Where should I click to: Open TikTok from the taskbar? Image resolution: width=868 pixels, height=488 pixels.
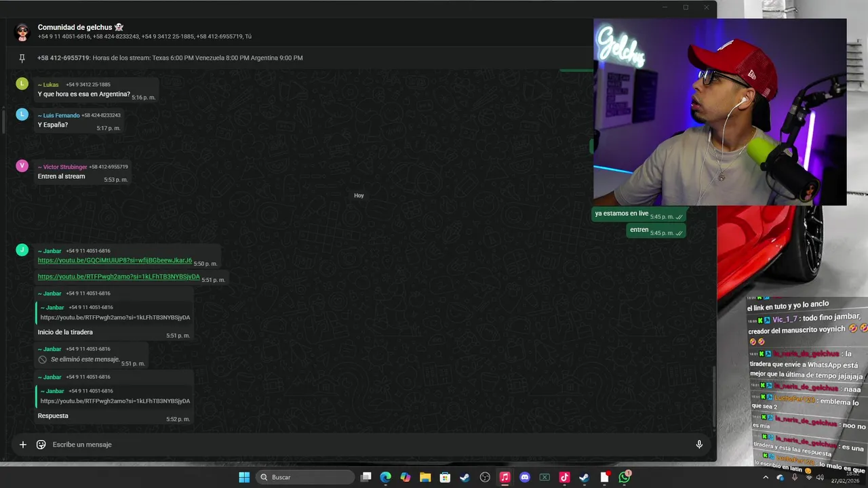coord(564,477)
